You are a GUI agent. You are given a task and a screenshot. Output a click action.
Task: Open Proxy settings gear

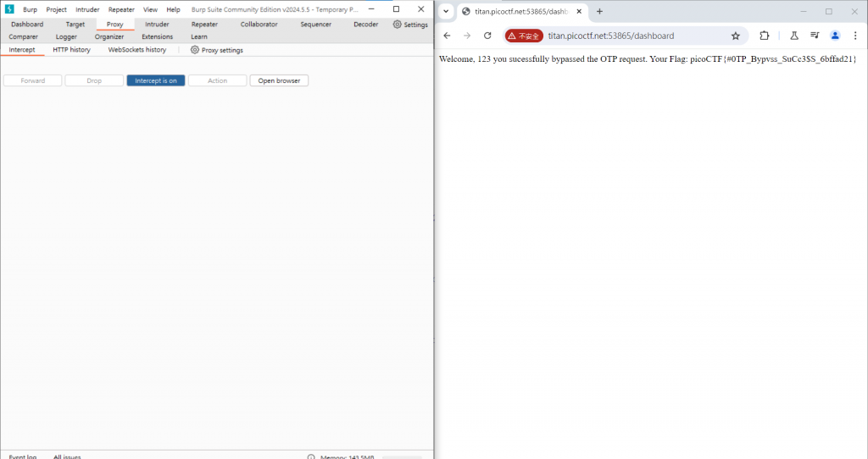[216, 50]
